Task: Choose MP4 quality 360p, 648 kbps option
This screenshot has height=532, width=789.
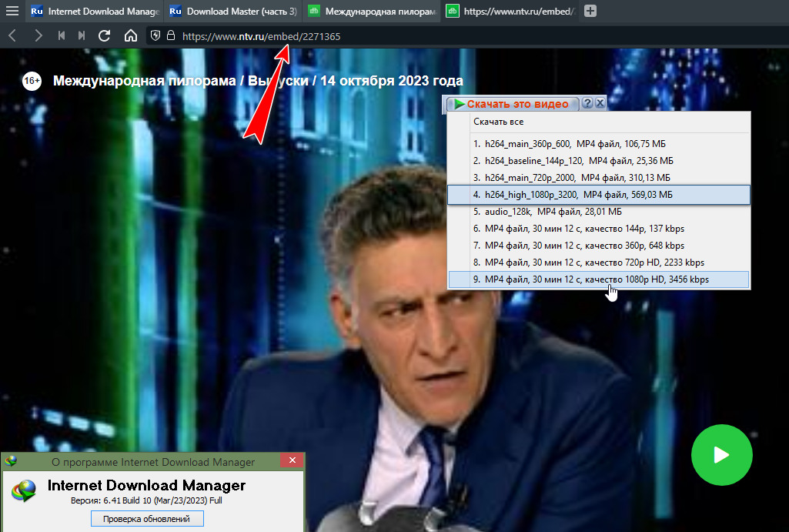Action: tap(598, 246)
